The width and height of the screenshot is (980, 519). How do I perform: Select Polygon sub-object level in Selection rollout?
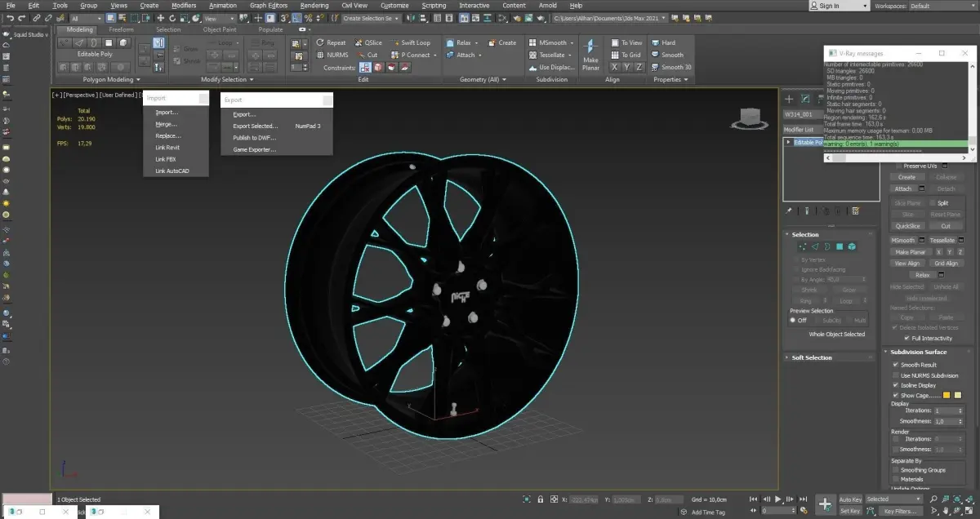coord(839,246)
